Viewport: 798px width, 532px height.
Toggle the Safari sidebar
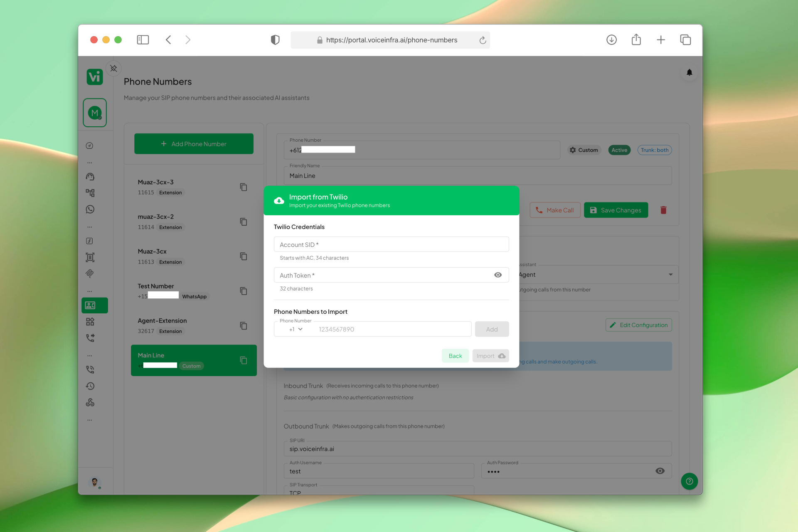[x=143, y=40]
